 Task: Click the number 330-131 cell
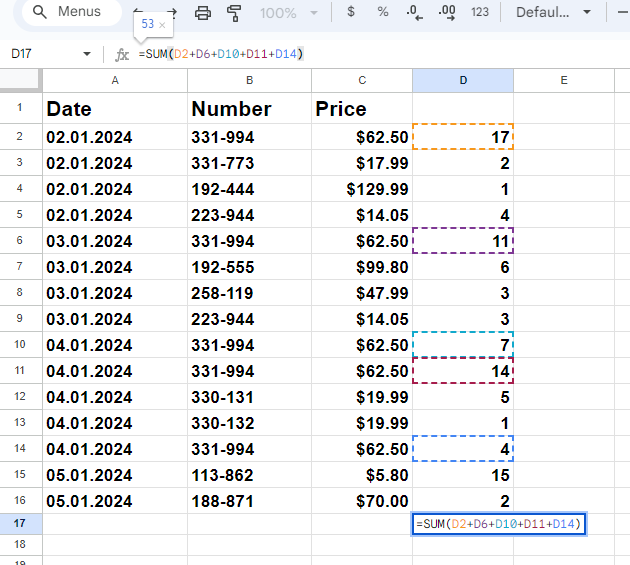pos(250,397)
